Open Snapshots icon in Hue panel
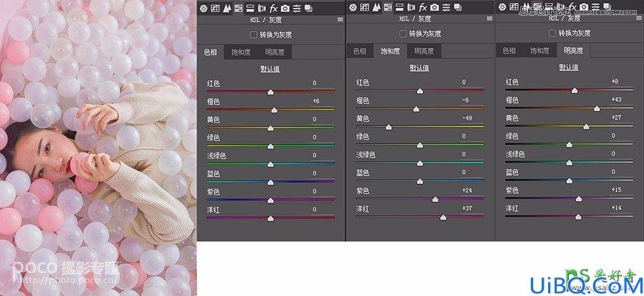644x296 pixels. pos(308,8)
